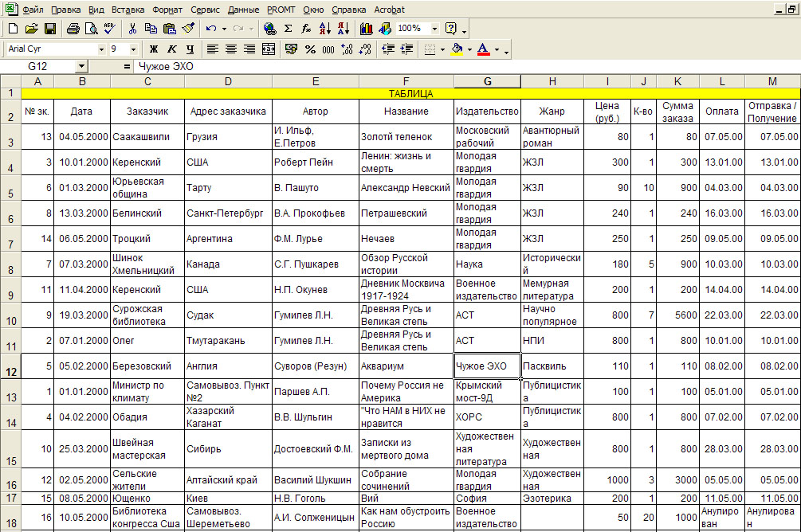The width and height of the screenshot is (801, 532).
Task: Toggle Underline formatting button
Action: point(190,49)
